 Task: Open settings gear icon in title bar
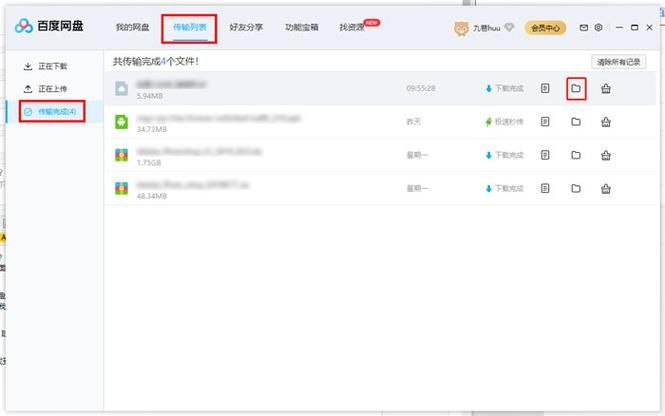pos(599,28)
